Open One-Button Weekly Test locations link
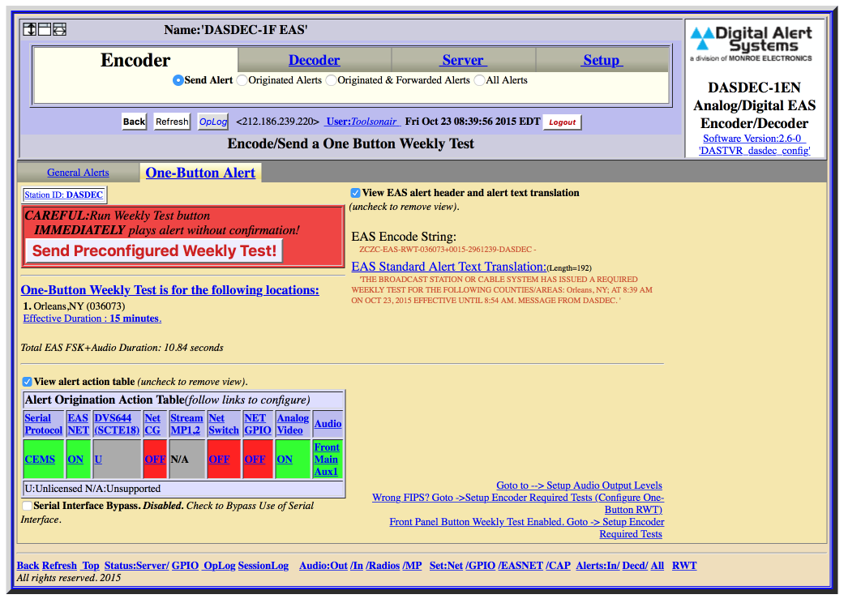861x616 pixels. click(x=169, y=290)
